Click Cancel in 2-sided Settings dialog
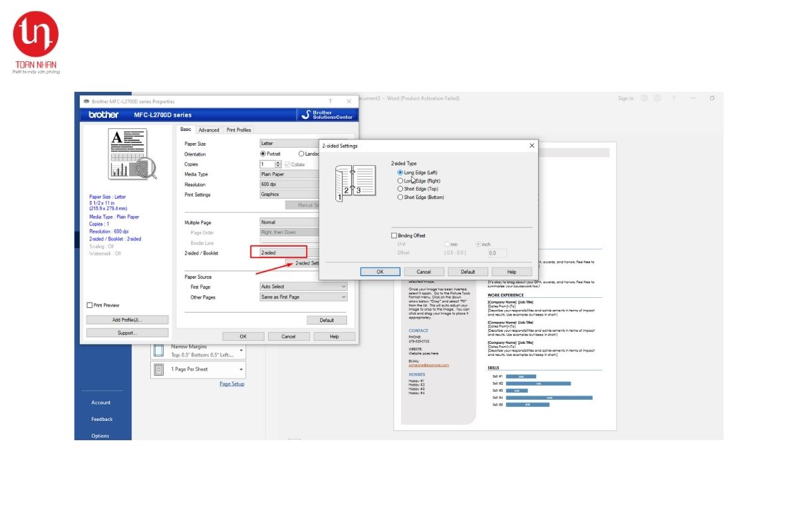 (x=424, y=272)
